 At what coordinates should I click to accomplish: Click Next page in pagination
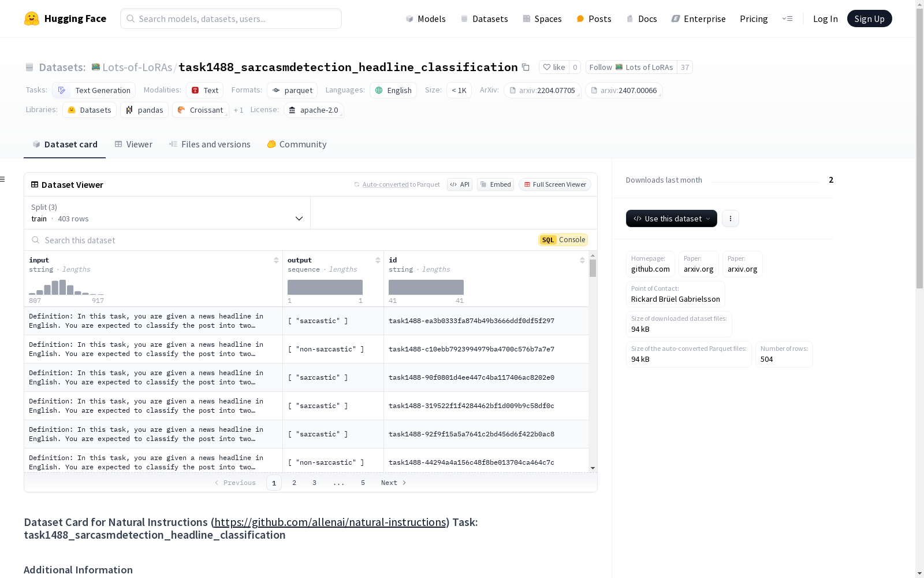(x=394, y=483)
